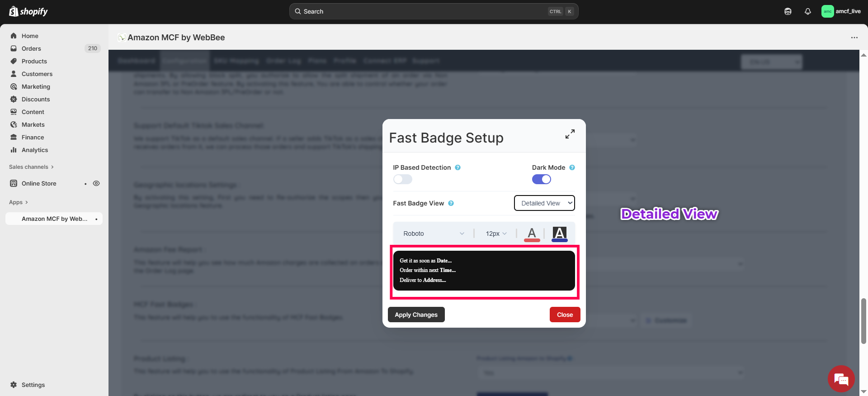Go to Orders in sidebar

(31, 48)
